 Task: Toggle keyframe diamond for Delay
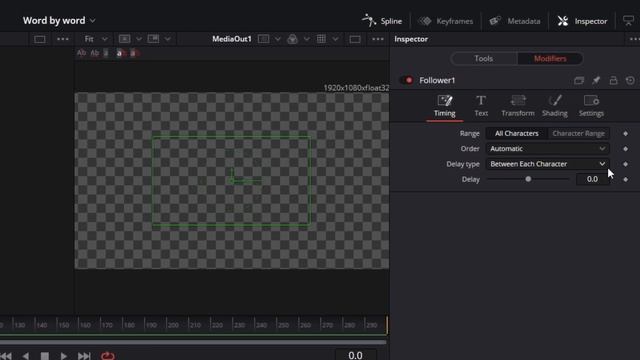[x=625, y=179]
